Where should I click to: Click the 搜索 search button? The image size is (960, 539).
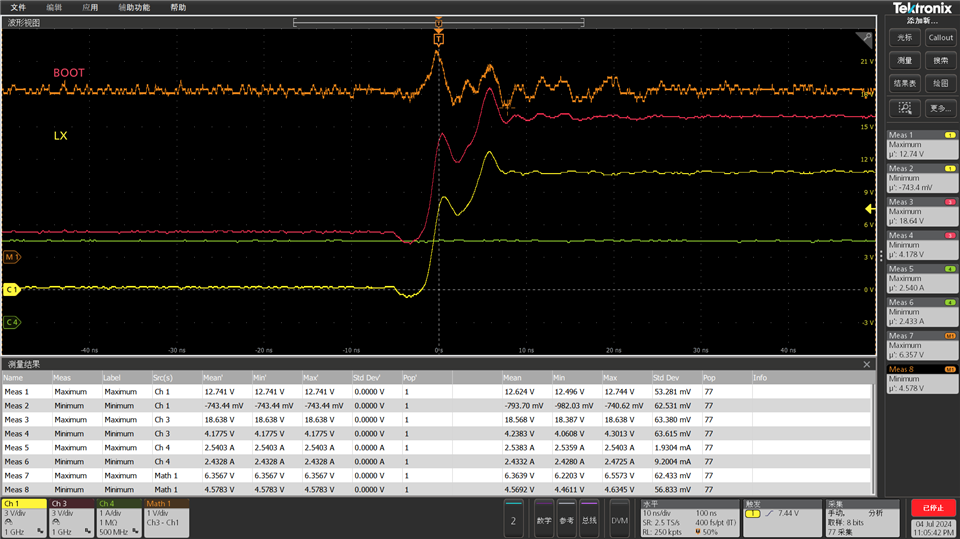pos(940,61)
